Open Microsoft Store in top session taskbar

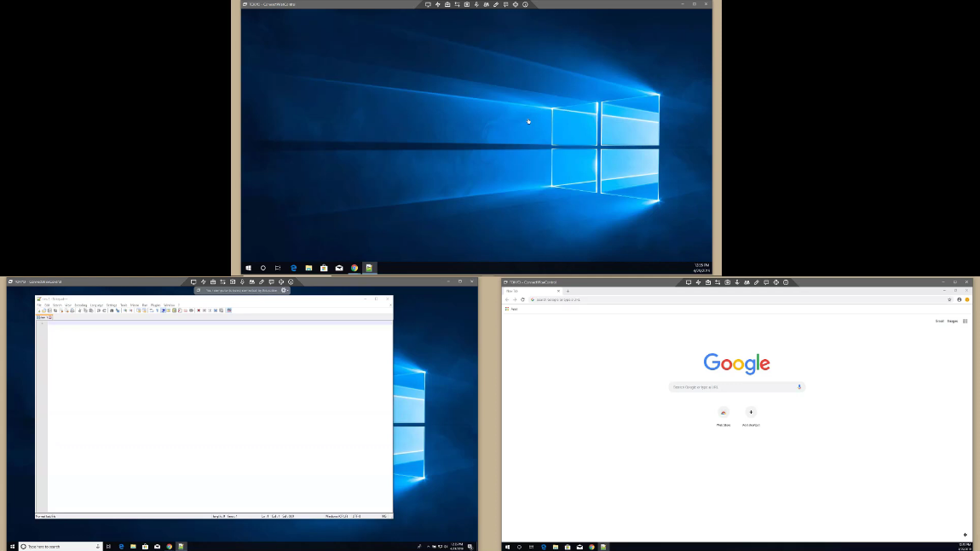pyautogui.click(x=324, y=268)
